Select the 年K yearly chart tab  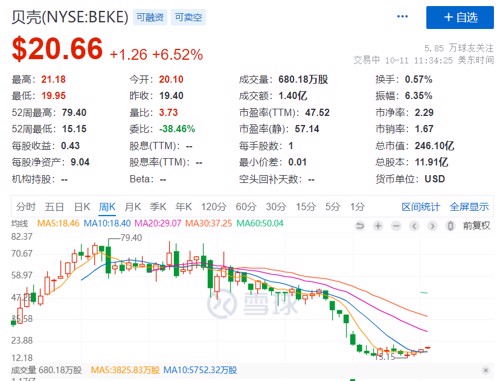pos(183,207)
